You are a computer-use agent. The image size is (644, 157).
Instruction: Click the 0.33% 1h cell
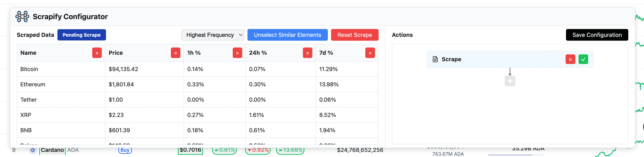(214, 84)
